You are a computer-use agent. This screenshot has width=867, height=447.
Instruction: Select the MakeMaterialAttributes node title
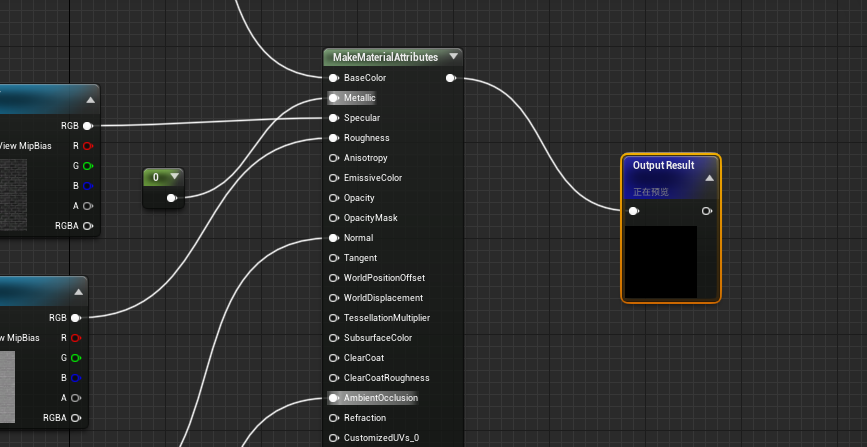385,57
